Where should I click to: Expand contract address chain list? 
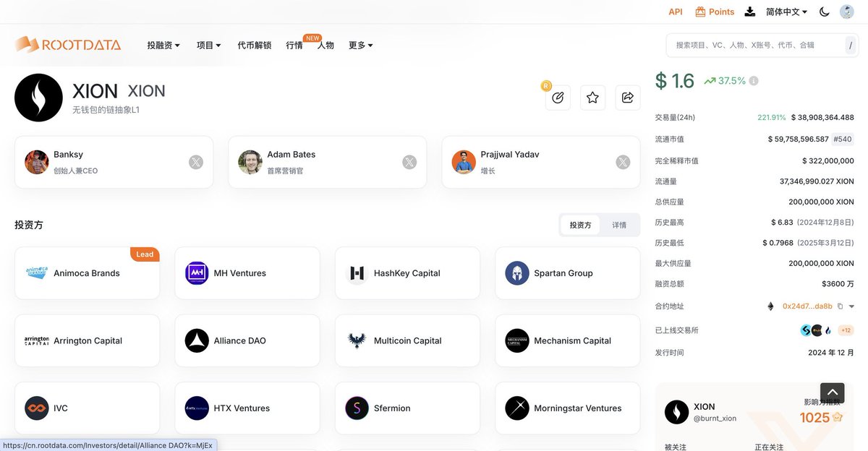click(x=851, y=306)
